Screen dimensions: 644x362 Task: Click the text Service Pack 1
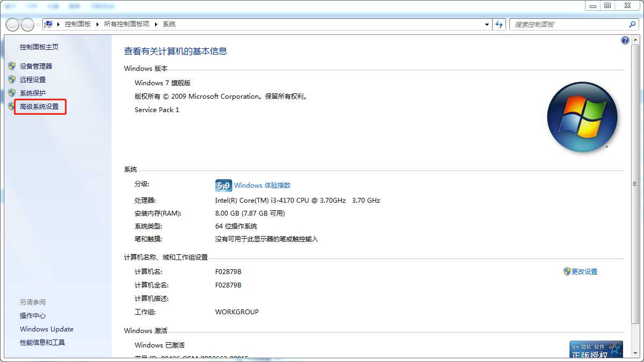pyautogui.click(x=157, y=110)
